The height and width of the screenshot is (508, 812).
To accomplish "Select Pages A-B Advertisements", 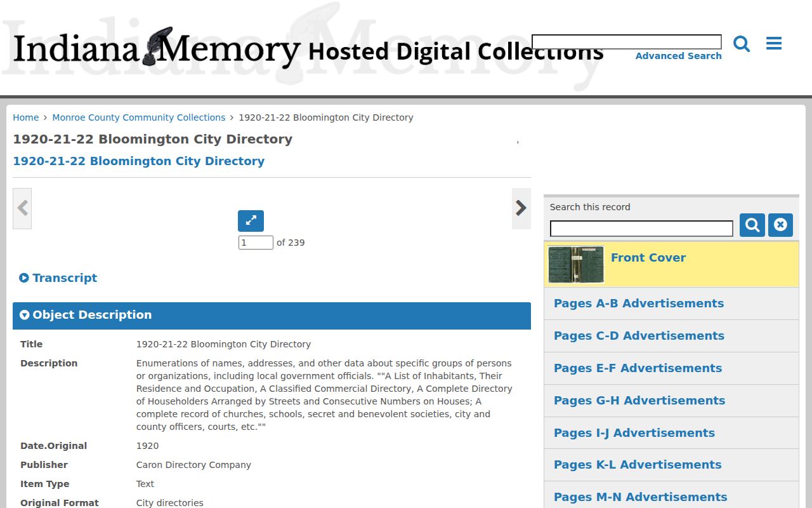I will (671, 304).
